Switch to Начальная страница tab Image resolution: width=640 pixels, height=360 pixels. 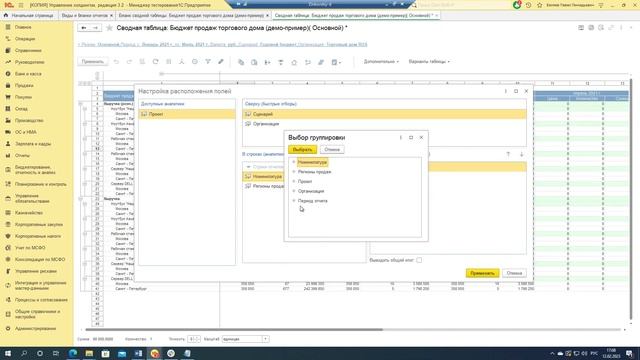[29, 16]
